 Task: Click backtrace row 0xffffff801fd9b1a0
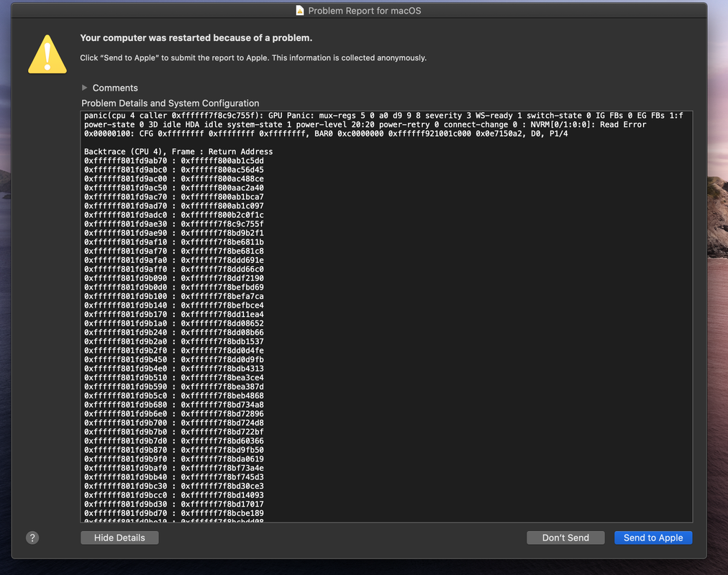pos(173,323)
